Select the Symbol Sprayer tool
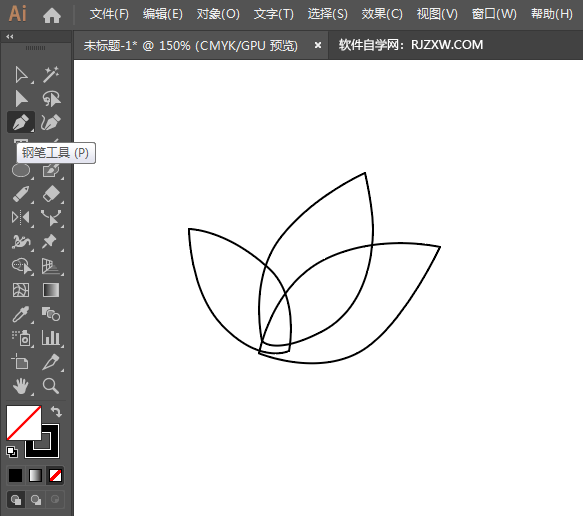Image resolution: width=583 pixels, height=516 pixels. coord(21,338)
